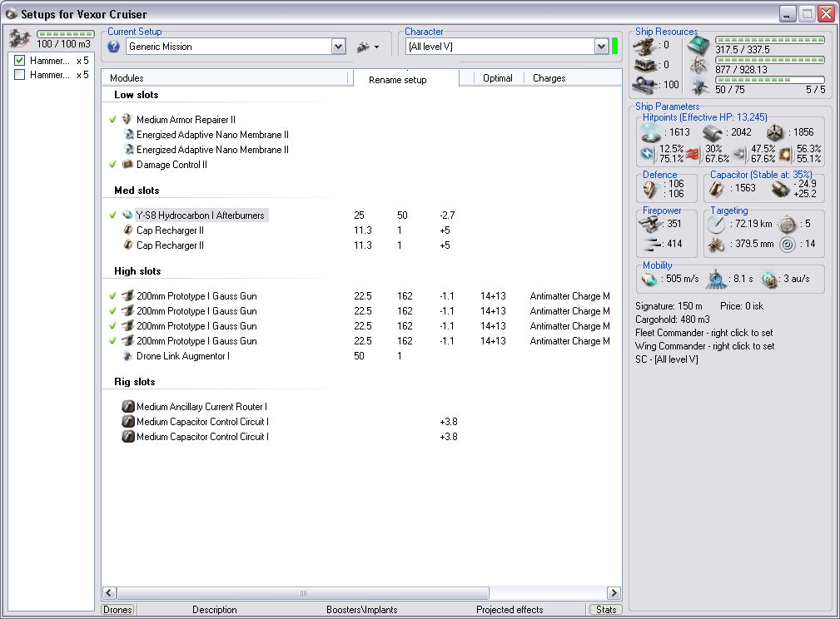Viewport: 840px width, 619px height.
Task: Click the Damage Control II module icon
Action: 127,164
